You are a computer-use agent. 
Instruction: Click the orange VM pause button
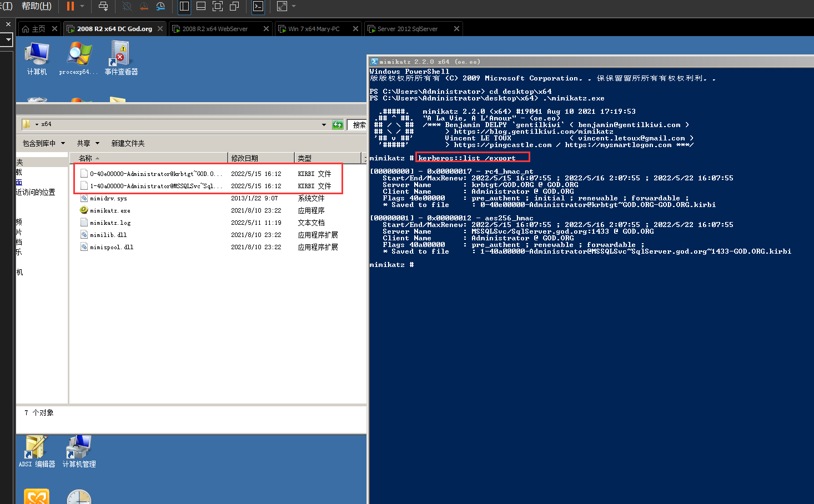click(x=71, y=6)
